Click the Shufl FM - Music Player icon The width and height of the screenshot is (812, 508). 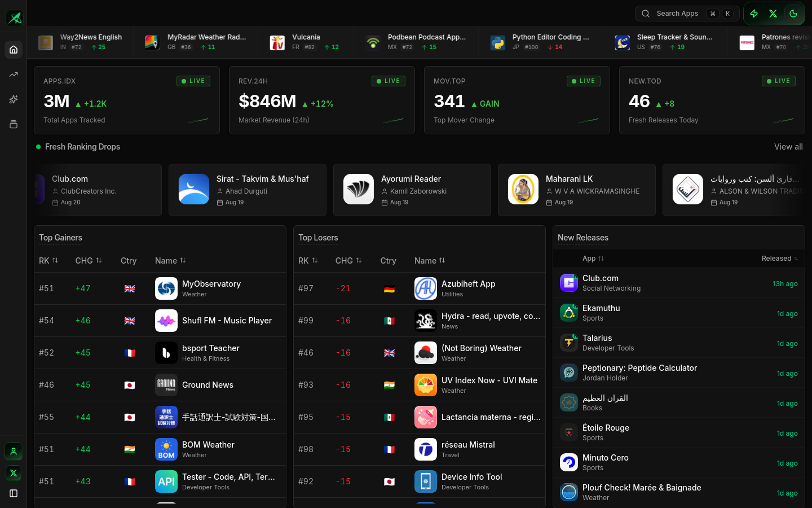[166, 321]
